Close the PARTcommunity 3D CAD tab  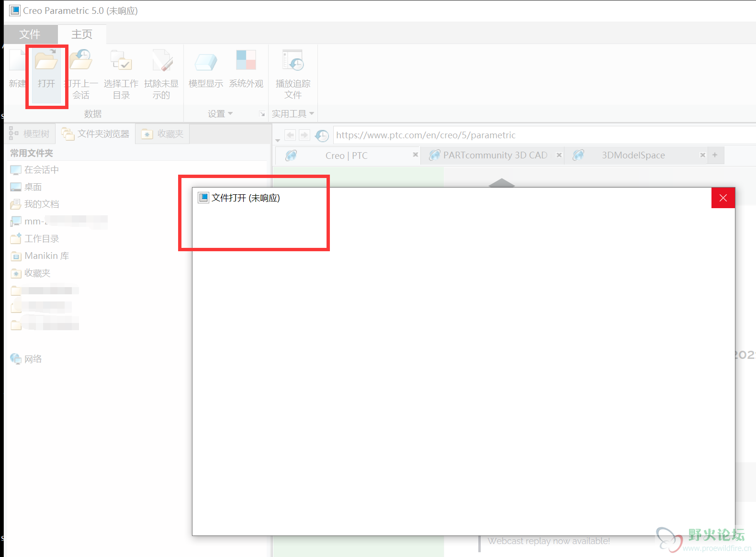click(x=559, y=155)
